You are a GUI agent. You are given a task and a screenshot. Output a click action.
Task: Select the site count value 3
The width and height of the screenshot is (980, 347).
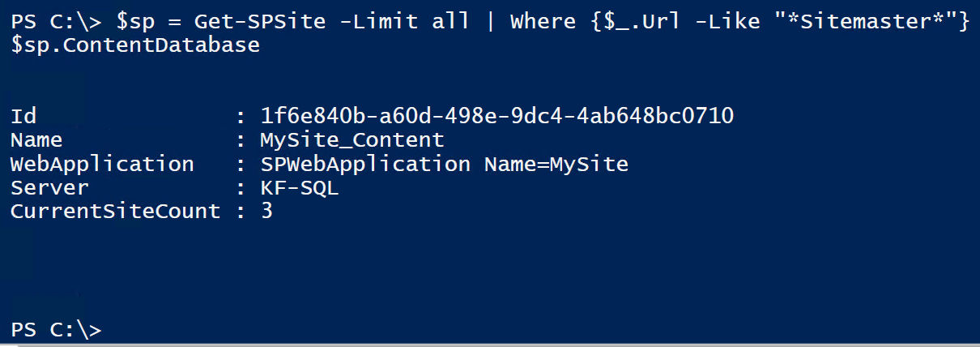click(x=266, y=211)
